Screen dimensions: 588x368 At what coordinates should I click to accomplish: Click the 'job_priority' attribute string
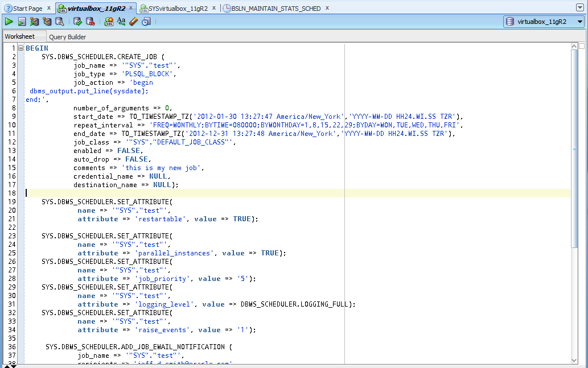pos(162,279)
